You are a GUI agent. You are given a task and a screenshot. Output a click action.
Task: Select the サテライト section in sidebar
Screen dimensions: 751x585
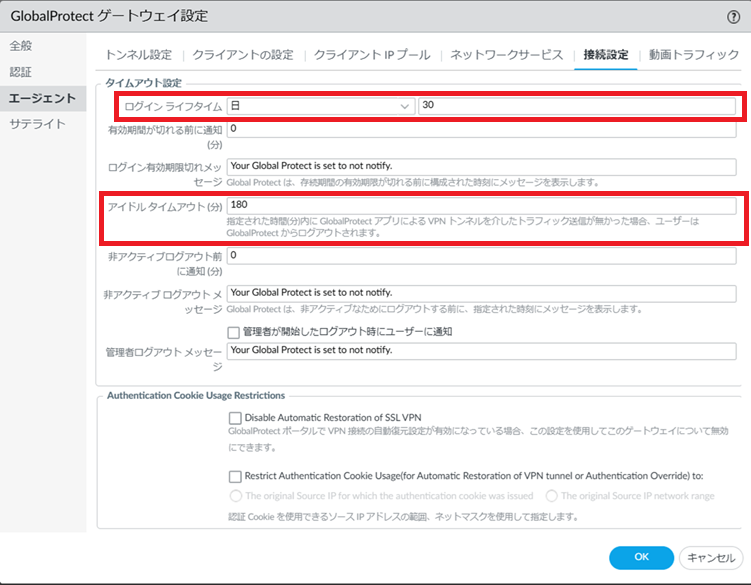37,124
